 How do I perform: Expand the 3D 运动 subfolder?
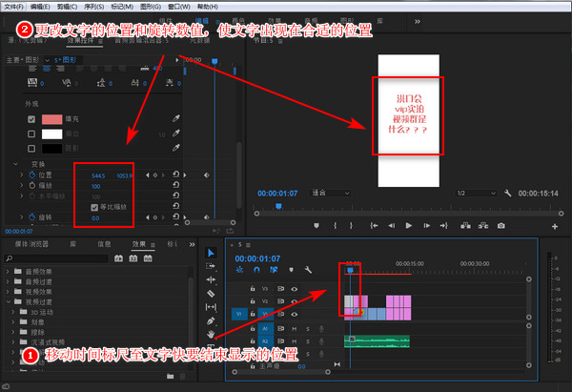tap(13, 312)
